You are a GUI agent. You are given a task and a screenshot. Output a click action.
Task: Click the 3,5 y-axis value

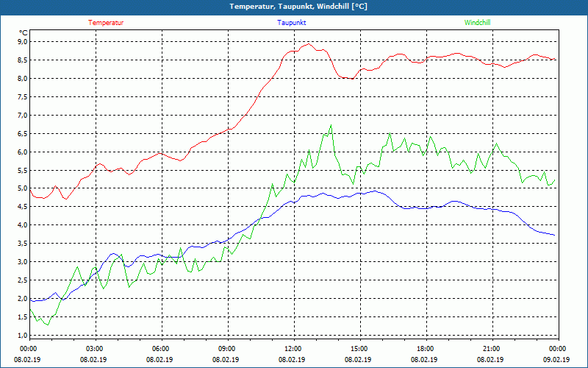coord(24,244)
